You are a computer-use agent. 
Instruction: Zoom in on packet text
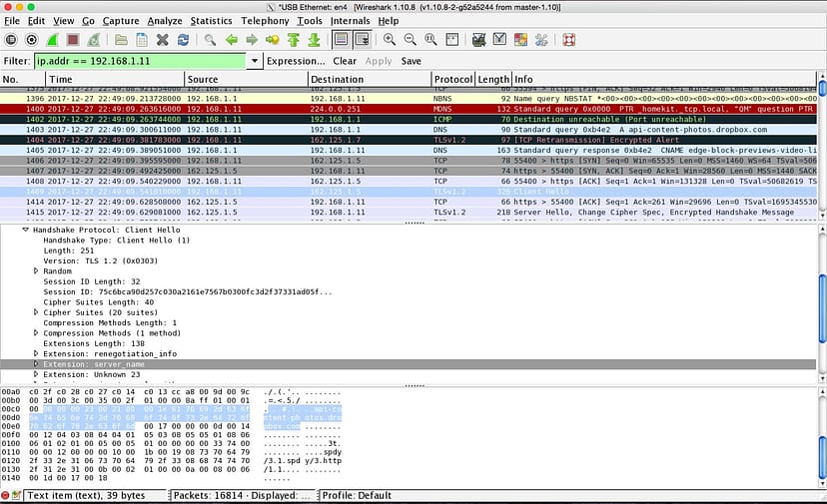tap(388, 40)
